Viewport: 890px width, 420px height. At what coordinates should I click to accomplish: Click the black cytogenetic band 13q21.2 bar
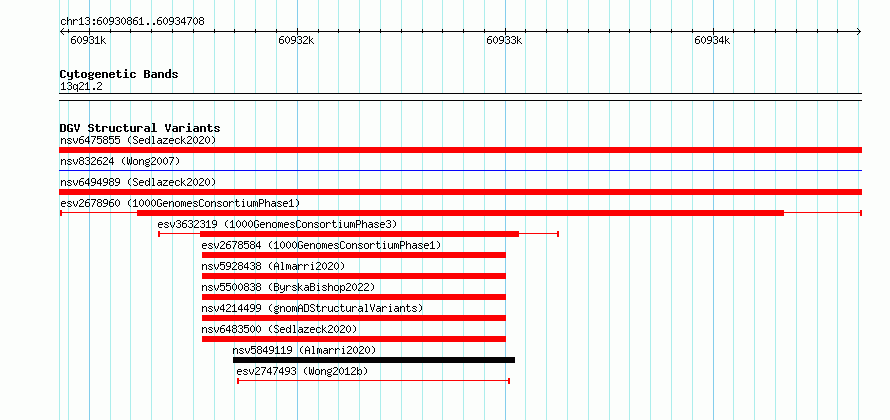460,97
